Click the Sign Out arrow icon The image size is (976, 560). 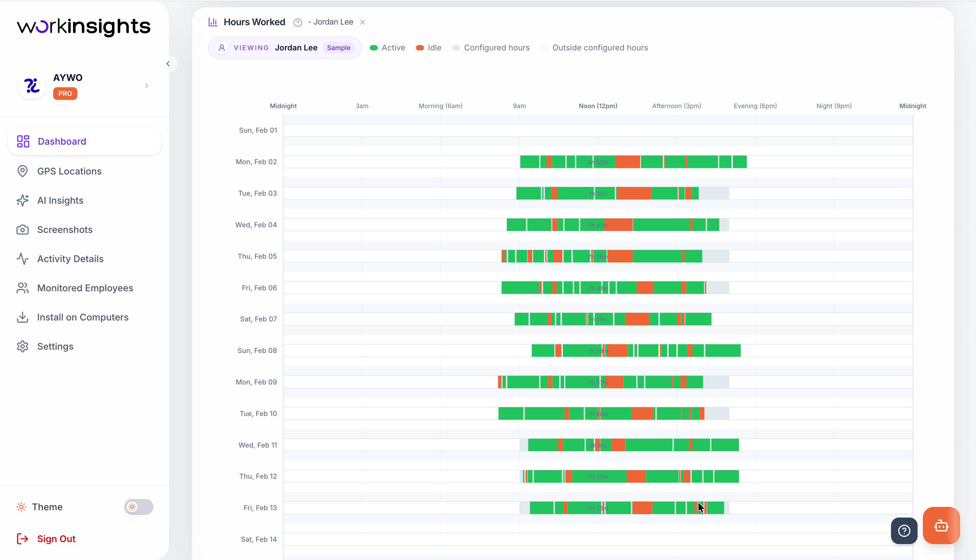coord(23,539)
